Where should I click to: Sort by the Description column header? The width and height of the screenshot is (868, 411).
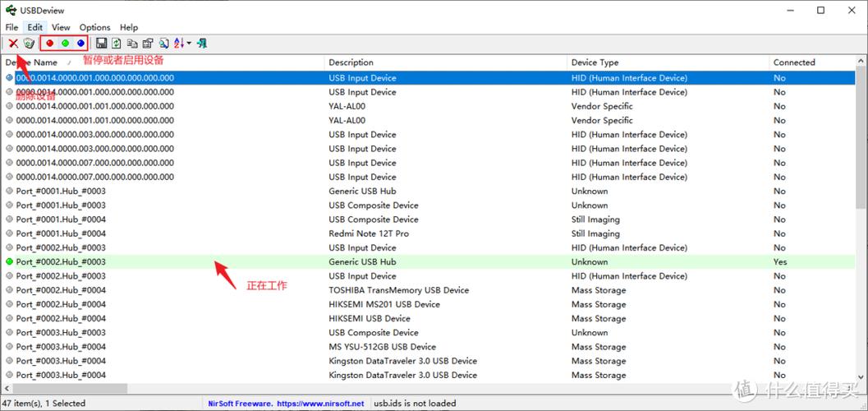[446, 62]
